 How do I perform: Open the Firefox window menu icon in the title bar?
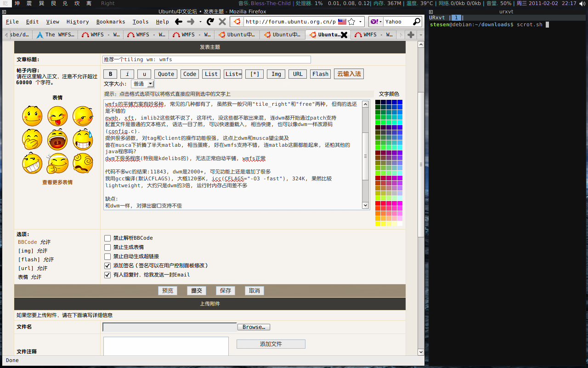click(x=5, y=11)
